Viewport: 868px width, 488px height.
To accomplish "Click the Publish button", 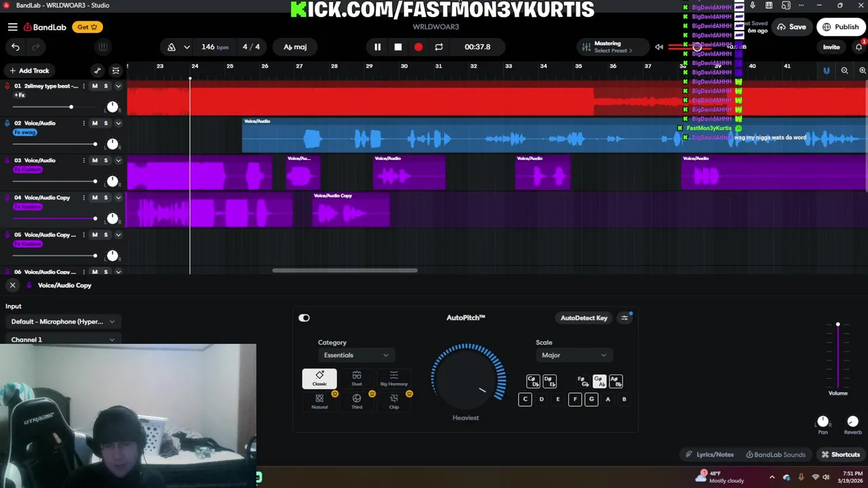I will (840, 27).
